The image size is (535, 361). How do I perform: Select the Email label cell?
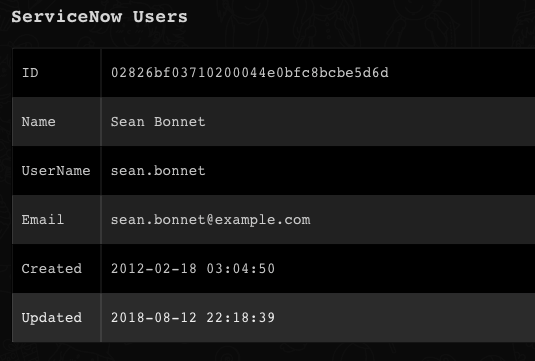click(x=57, y=219)
